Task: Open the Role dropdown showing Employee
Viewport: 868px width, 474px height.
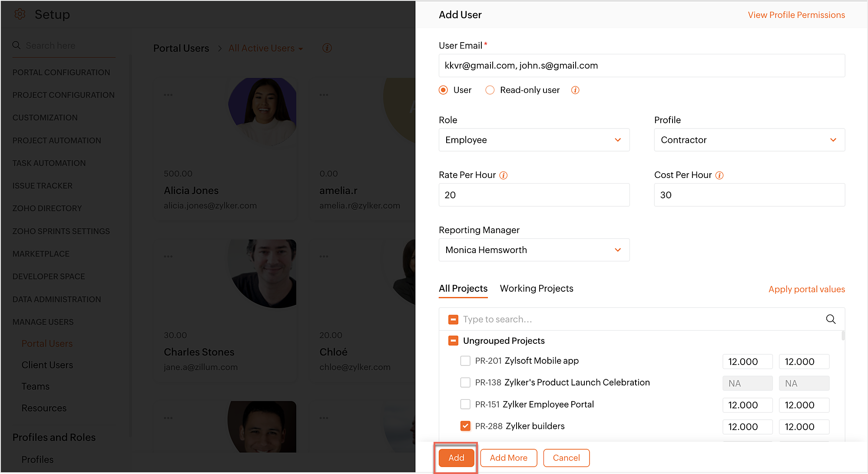Action: tap(534, 140)
